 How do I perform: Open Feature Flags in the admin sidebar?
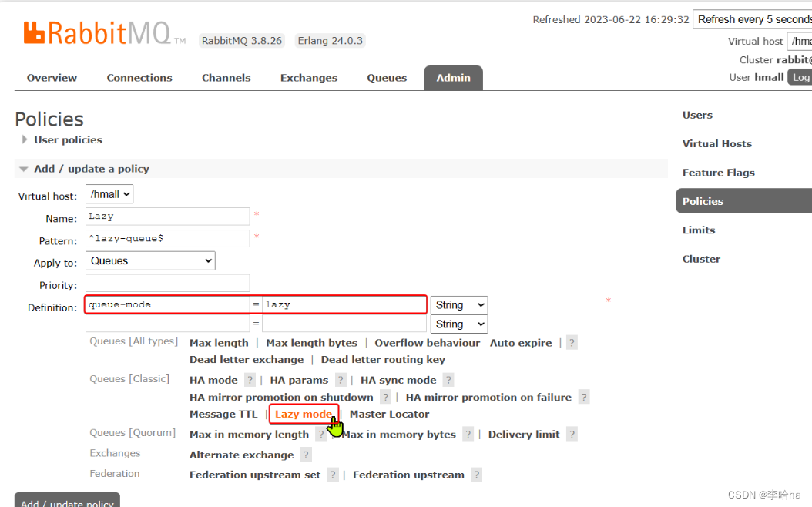(718, 173)
